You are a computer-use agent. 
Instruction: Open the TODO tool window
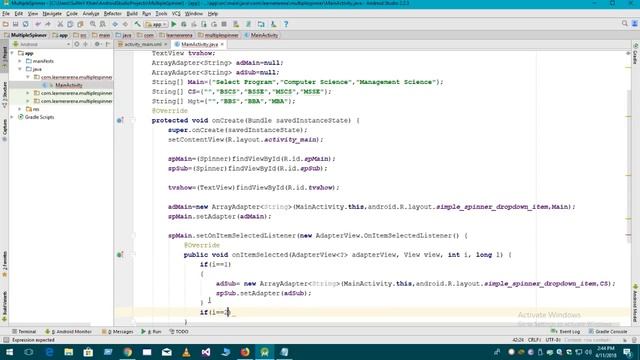tap(179, 331)
